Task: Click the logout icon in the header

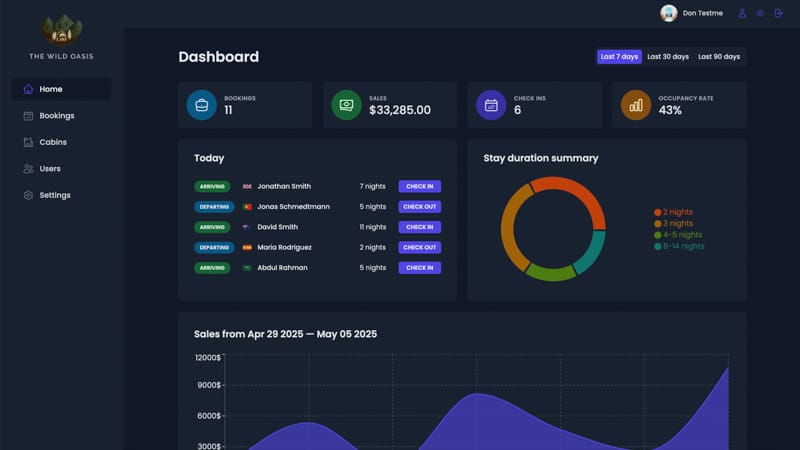Action: pos(779,13)
